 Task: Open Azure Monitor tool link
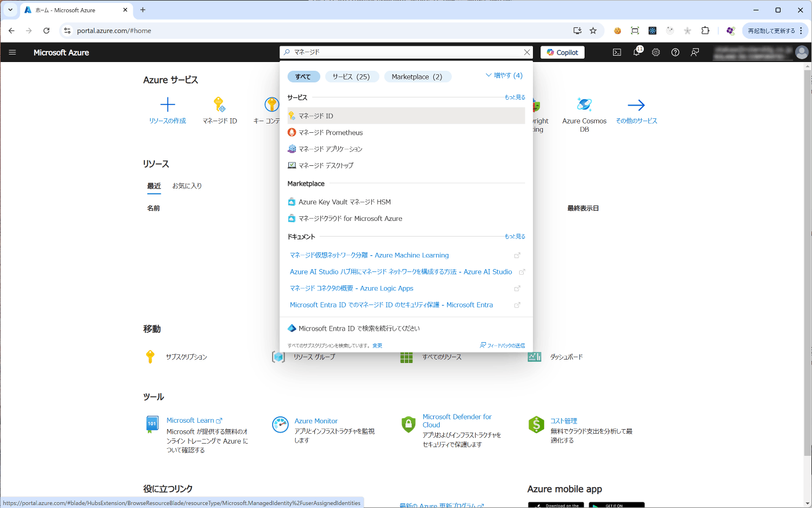(316, 421)
